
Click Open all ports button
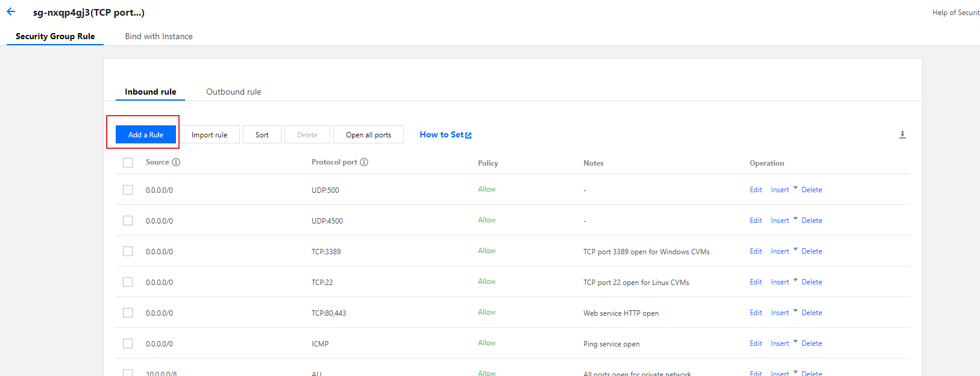coord(368,134)
